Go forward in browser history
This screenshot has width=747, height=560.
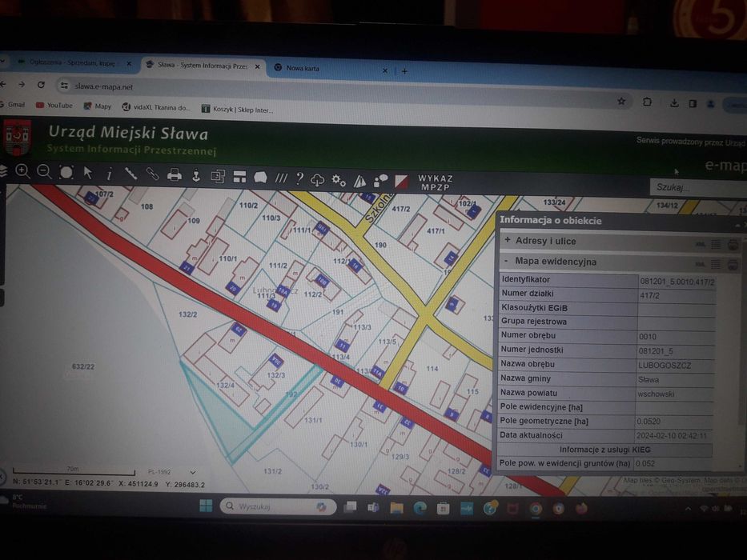22,84
